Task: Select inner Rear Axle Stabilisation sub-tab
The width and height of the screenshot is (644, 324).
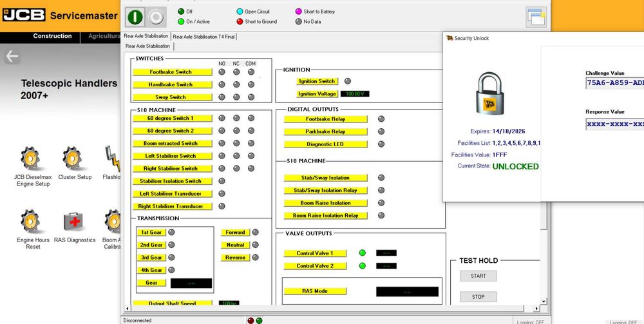Action: point(147,46)
